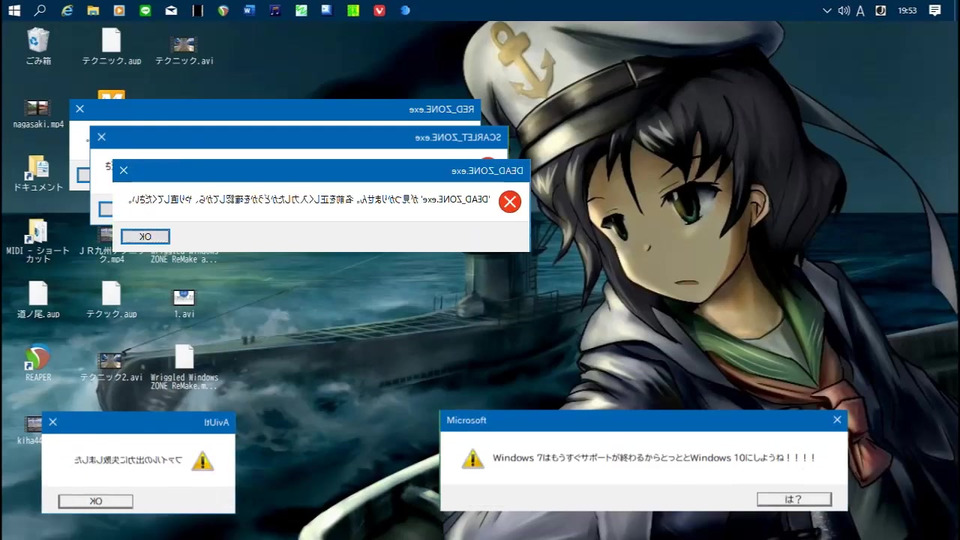
Task: Click the Microsoft dialog title bar
Action: coord(644,420)
